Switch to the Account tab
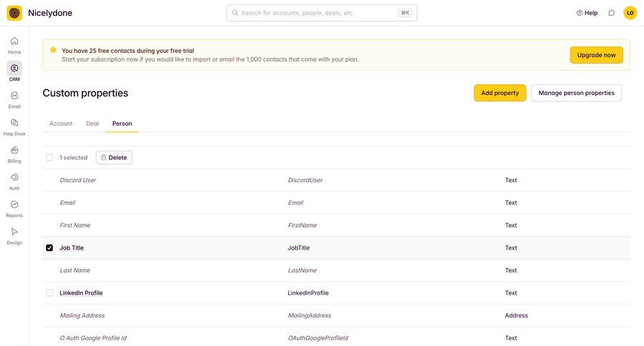The width and height of the screenshot is (644, 346). pos(61,124)
